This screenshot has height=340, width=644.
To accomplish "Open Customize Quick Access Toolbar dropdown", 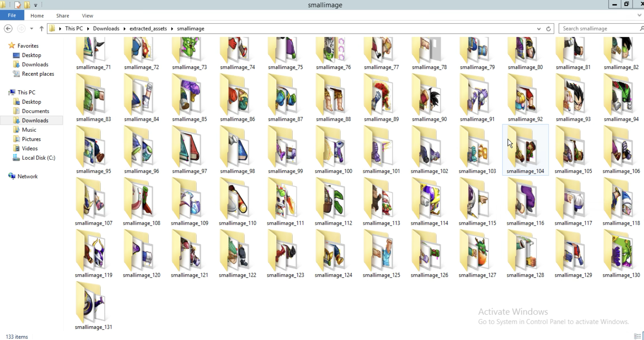I will 35,5.
